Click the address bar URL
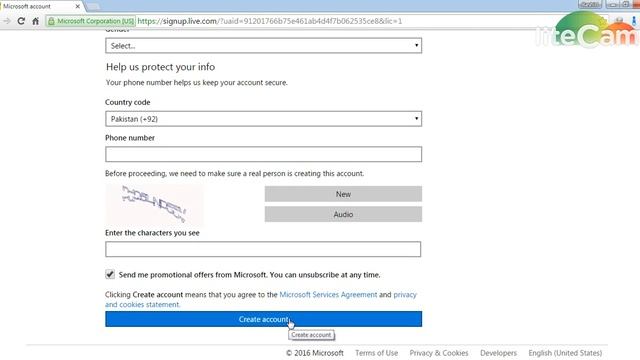 click(x=269, y=21)
